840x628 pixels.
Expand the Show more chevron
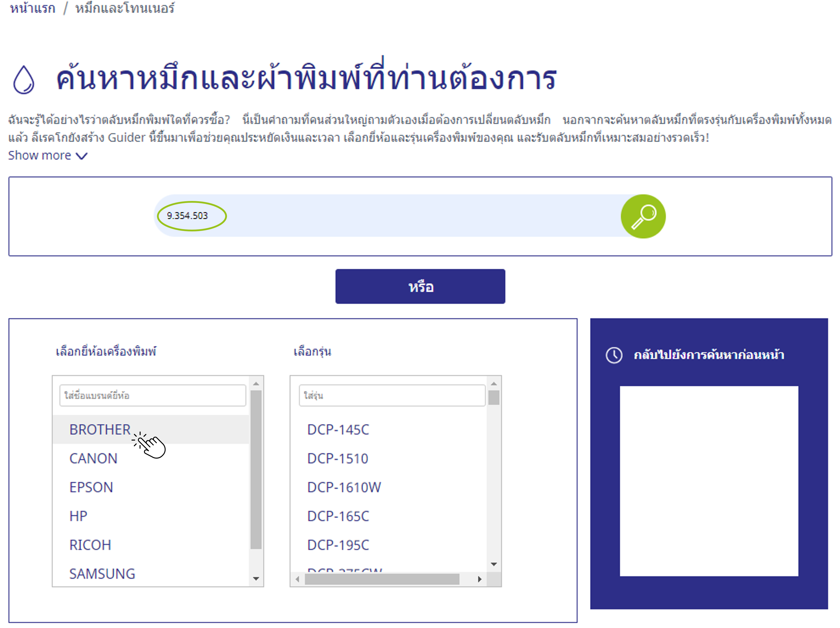(x=82, y=156)
